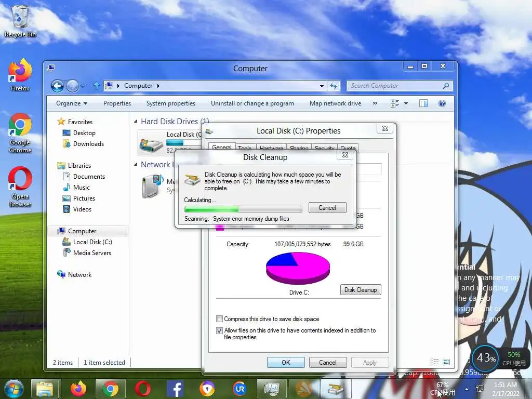Refresh the Computer address bar
This screenshot has width=532, height=399.
(334, 86)
